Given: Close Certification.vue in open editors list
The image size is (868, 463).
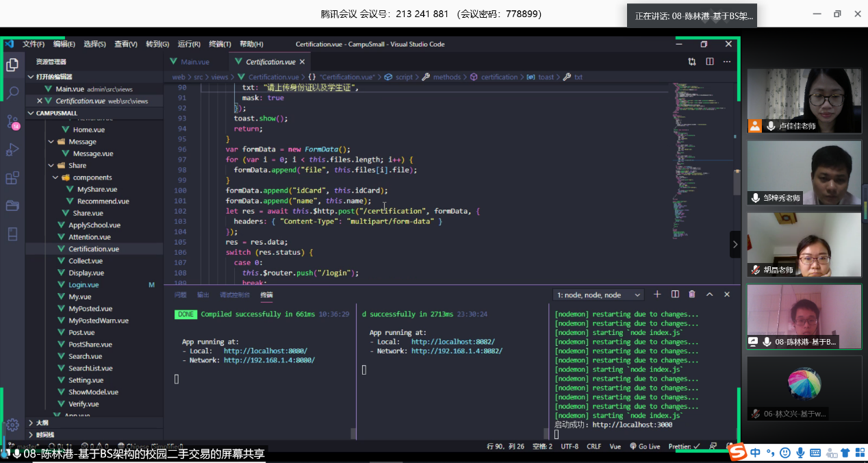Looking at the screenshot, I should [x=40, y=101].
